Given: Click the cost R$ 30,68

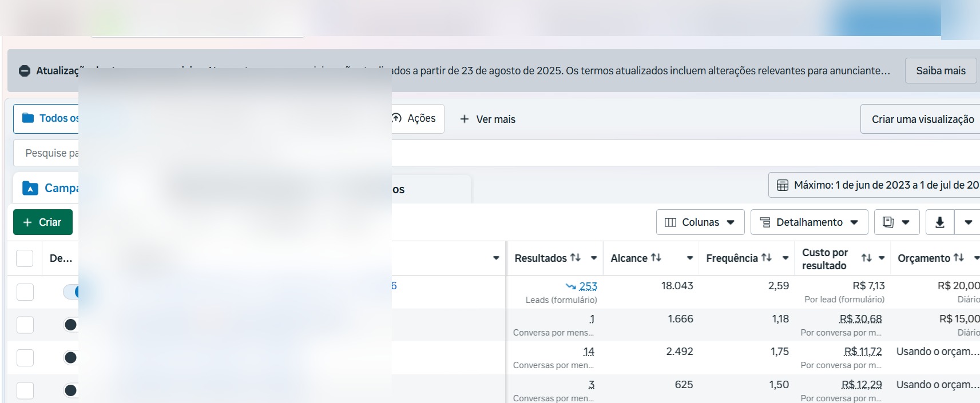Looking at the screenshot, I should (860, 318).
